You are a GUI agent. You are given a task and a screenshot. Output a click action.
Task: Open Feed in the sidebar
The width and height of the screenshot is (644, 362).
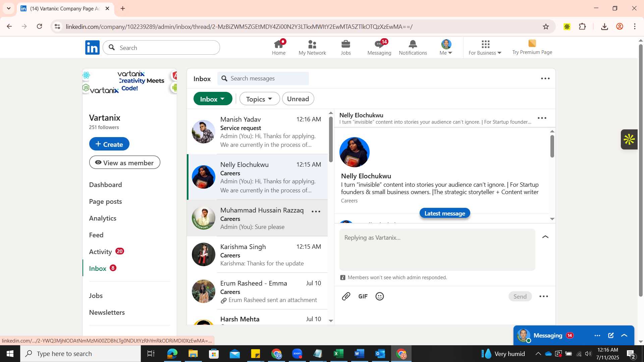96,235
